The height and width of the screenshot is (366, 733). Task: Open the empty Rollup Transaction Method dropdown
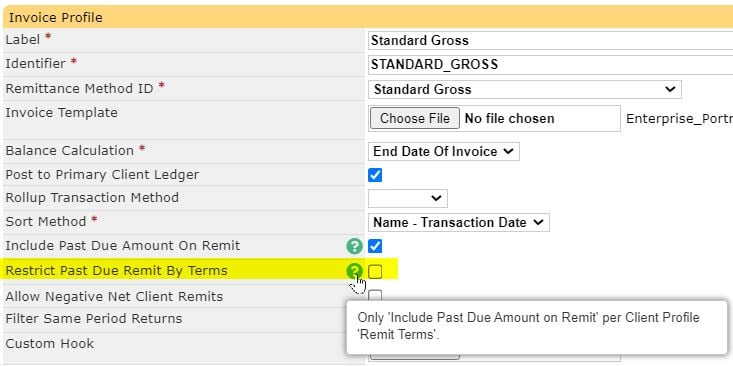[x=408, y=198]
